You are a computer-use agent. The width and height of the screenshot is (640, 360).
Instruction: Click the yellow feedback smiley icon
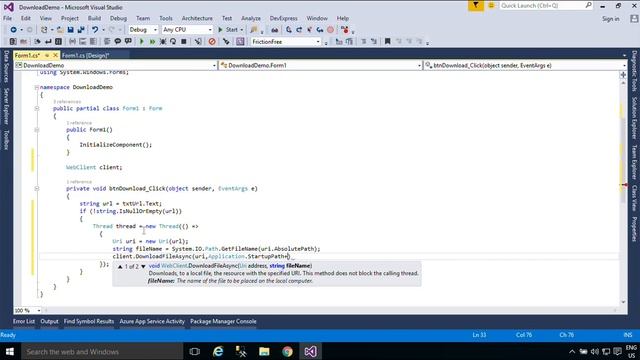491,6
